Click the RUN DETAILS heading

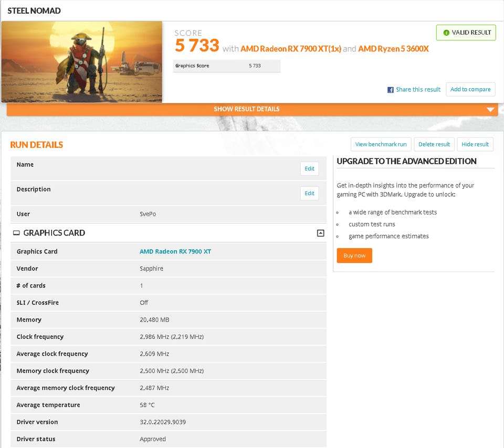pos(37,145)
